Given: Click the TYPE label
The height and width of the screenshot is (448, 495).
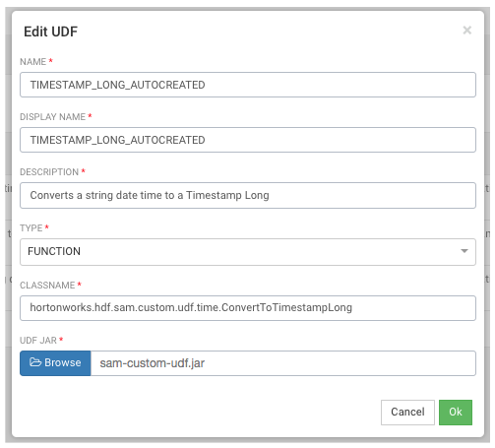Looking at the screenshot, I should coord(31,228).
